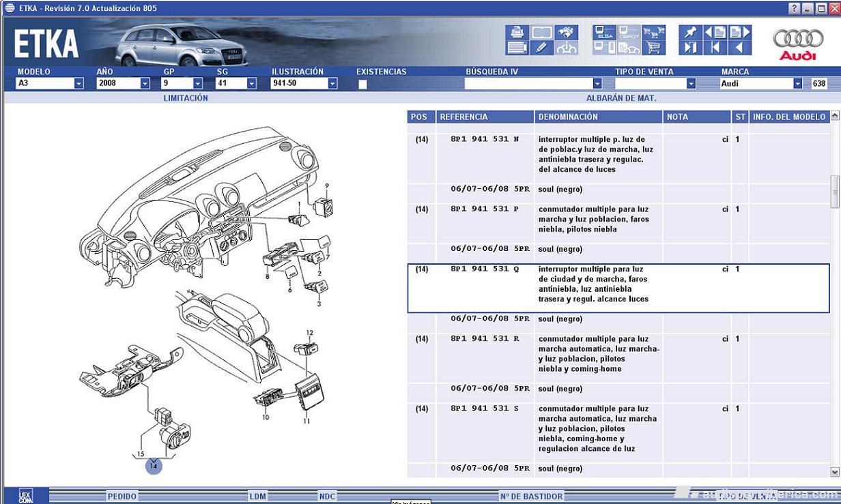Click the NDC button
This screenshot has height=504, width=841.
[328, 496]
